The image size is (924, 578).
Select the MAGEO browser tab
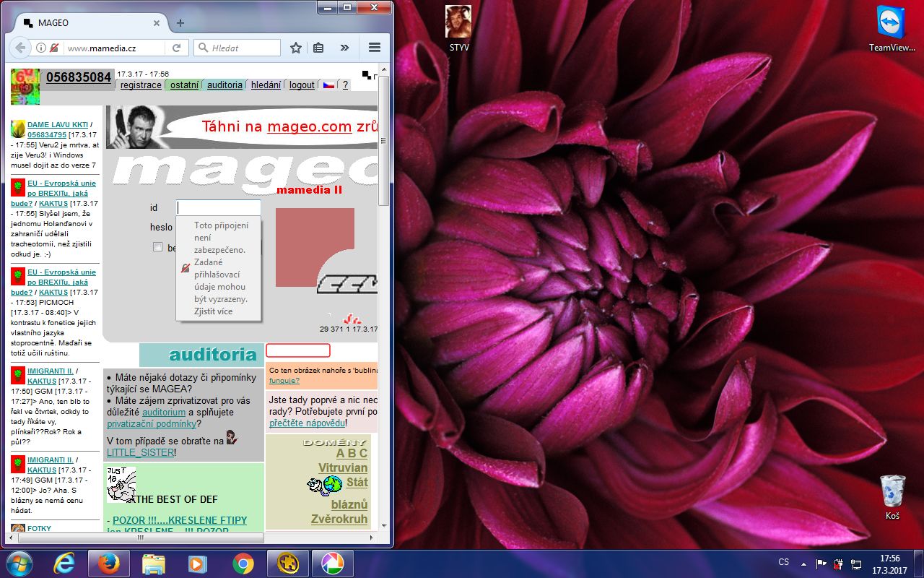point(92,23)
